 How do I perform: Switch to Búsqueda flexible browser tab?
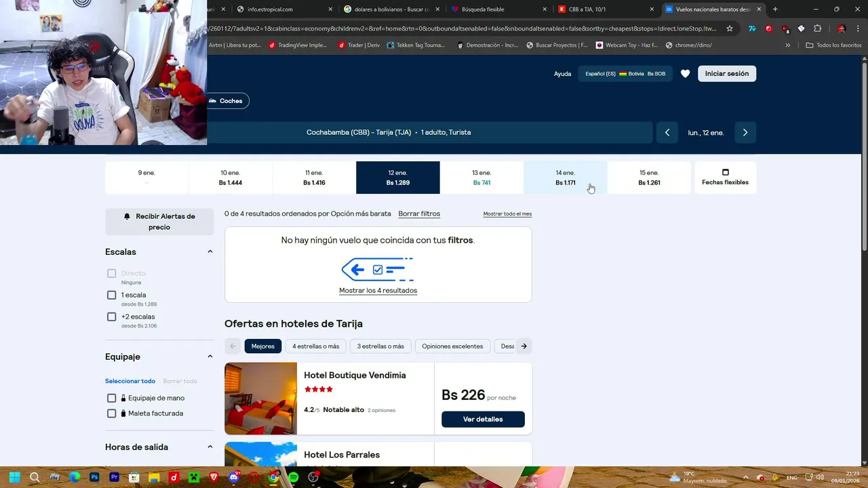[x=498, y=9]
